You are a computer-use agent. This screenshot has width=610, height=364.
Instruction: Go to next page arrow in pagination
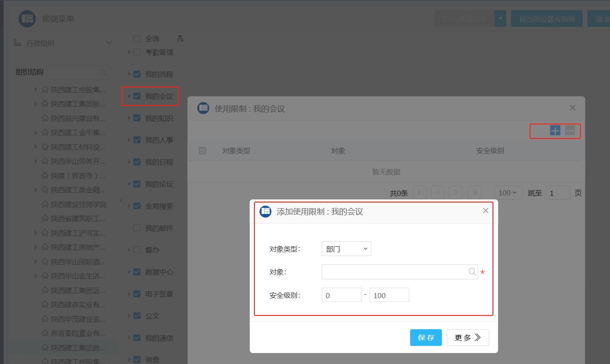click(x=455, y=193)
